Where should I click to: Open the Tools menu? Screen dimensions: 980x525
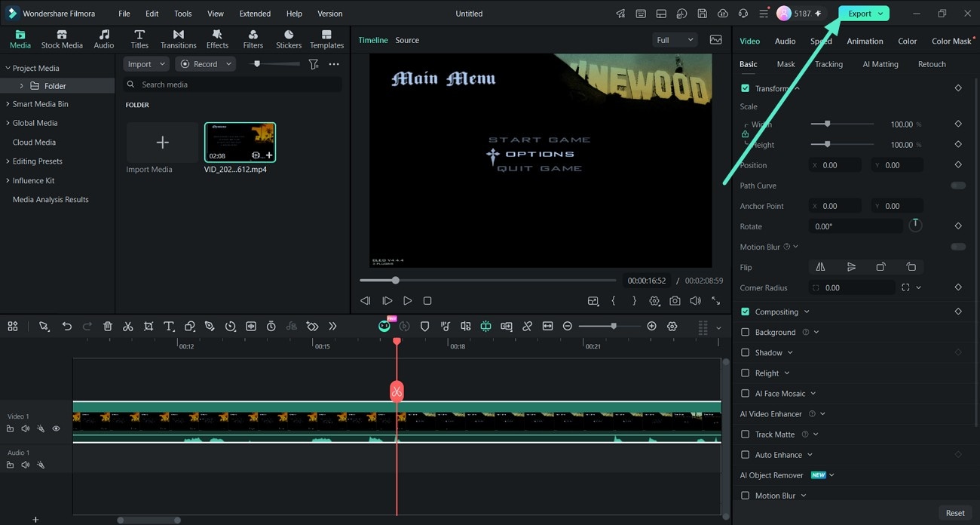click(182, 14)
